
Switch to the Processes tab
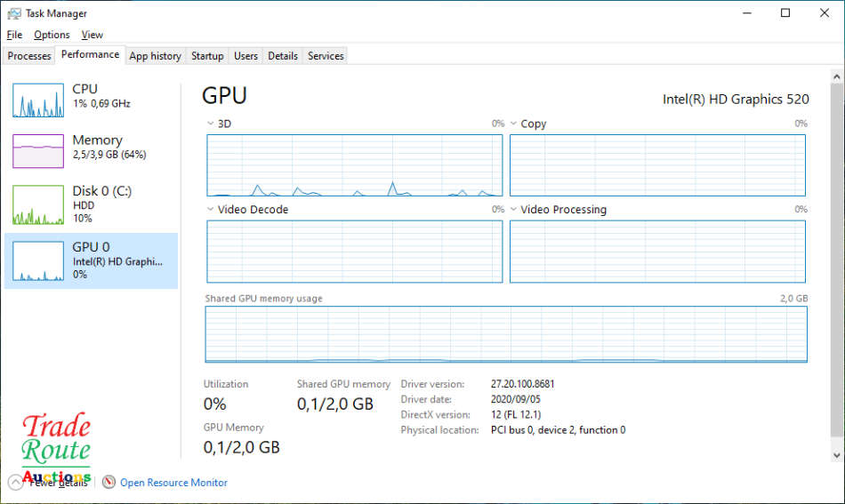(29, 56)
